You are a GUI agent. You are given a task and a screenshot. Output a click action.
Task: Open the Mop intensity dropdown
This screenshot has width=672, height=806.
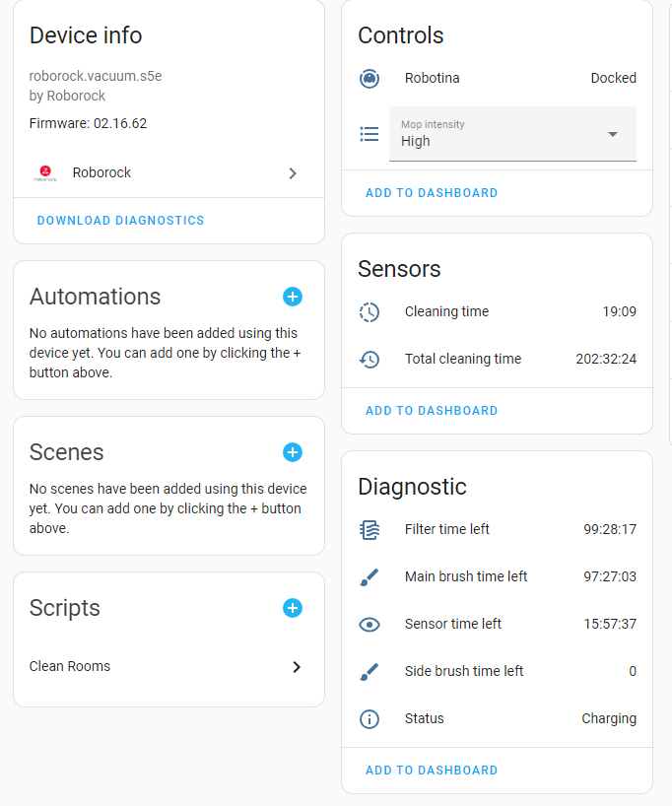tap(611, 133)
